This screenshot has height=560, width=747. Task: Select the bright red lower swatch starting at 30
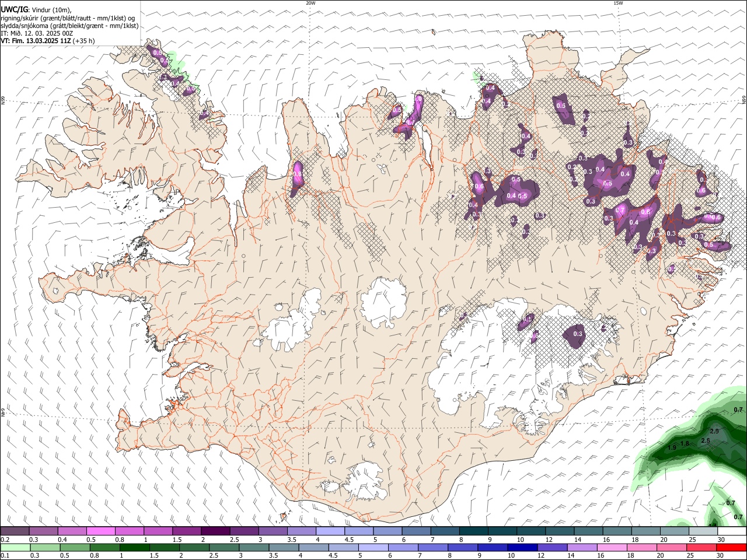pyautogui.click(x=731, y=547)
